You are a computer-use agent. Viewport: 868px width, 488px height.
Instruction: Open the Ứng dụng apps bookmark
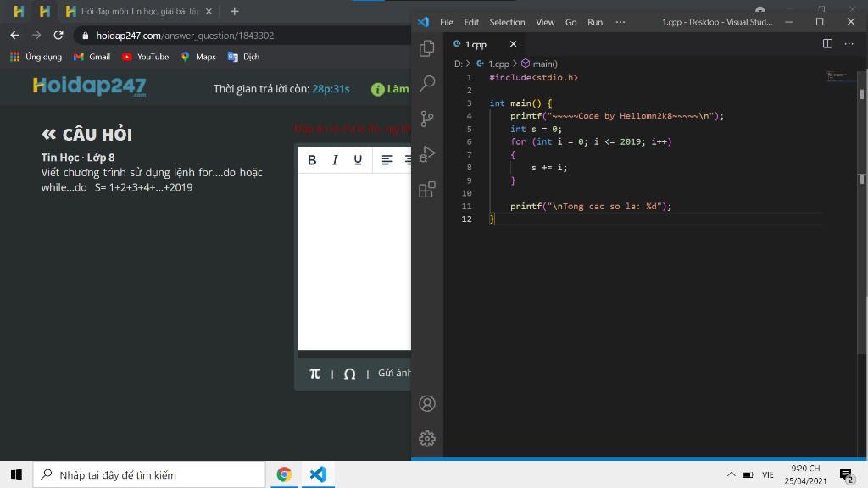pyautogui.click(x=36, y=57)
